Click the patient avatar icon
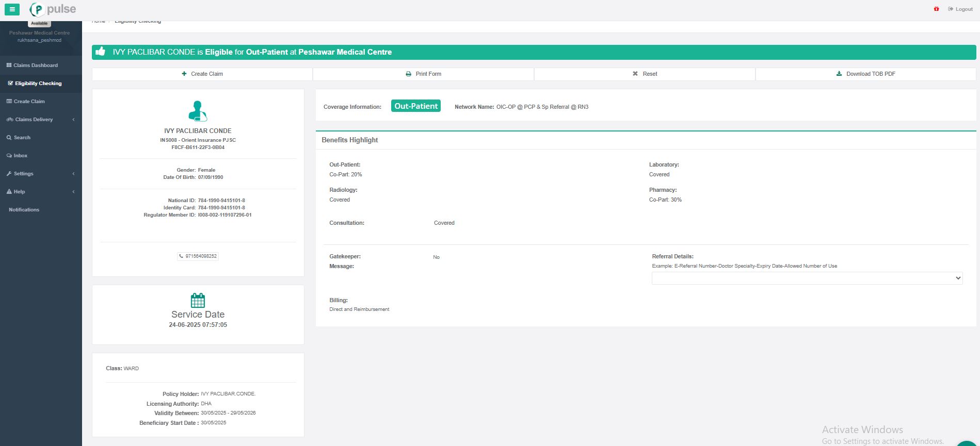This screenshot has width=980, height=446. pos(198,111)
